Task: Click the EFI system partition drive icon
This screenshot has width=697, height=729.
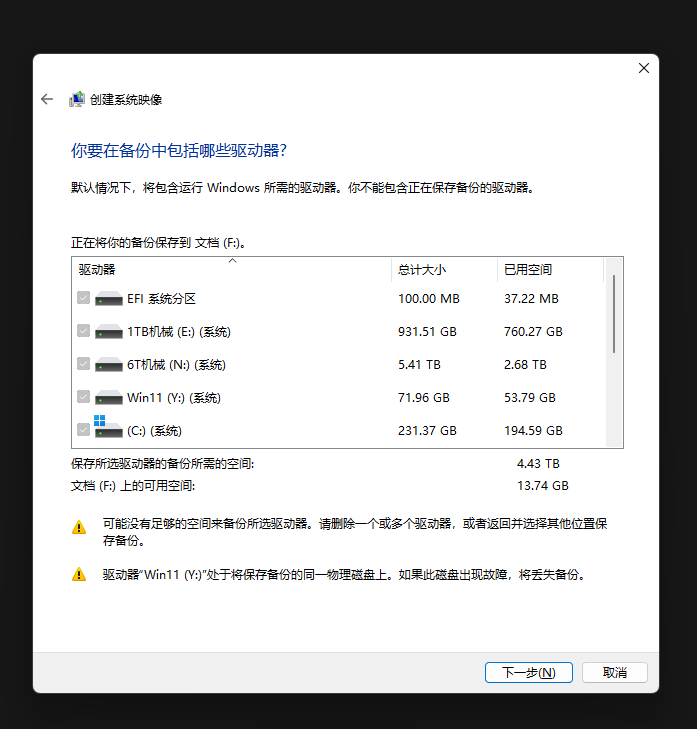Action: 108,298
